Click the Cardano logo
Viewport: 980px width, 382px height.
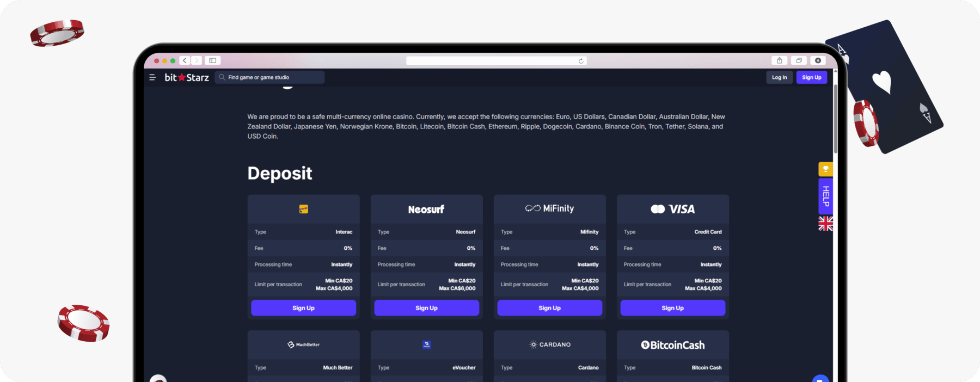tap(550, 344)
